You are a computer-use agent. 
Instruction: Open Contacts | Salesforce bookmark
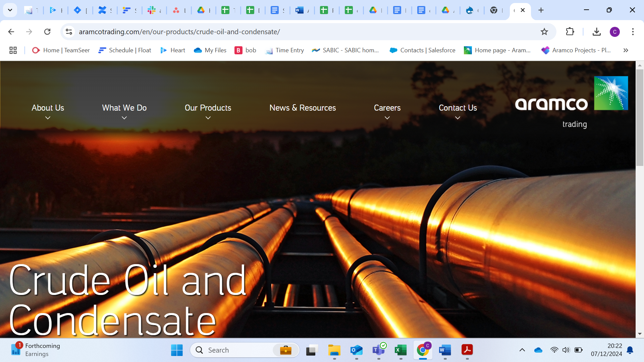[422, 50]
